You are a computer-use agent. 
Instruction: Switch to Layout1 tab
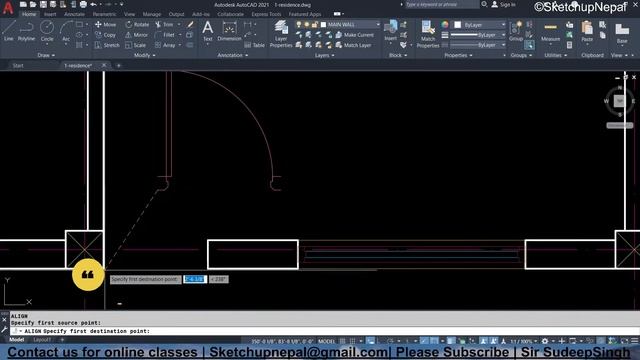42,340
